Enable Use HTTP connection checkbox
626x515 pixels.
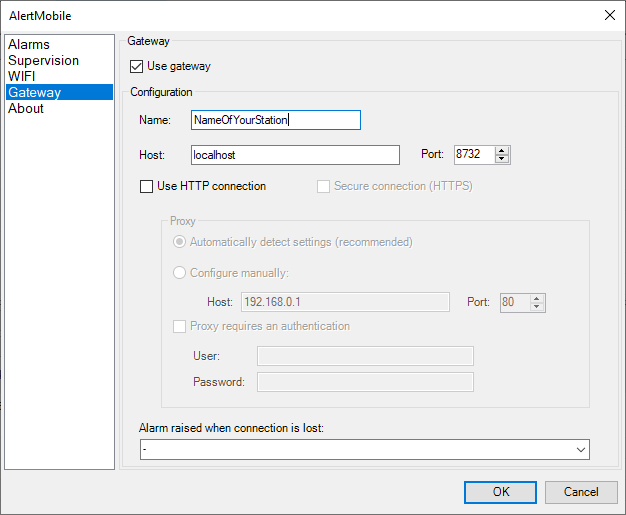click(148, 186)
